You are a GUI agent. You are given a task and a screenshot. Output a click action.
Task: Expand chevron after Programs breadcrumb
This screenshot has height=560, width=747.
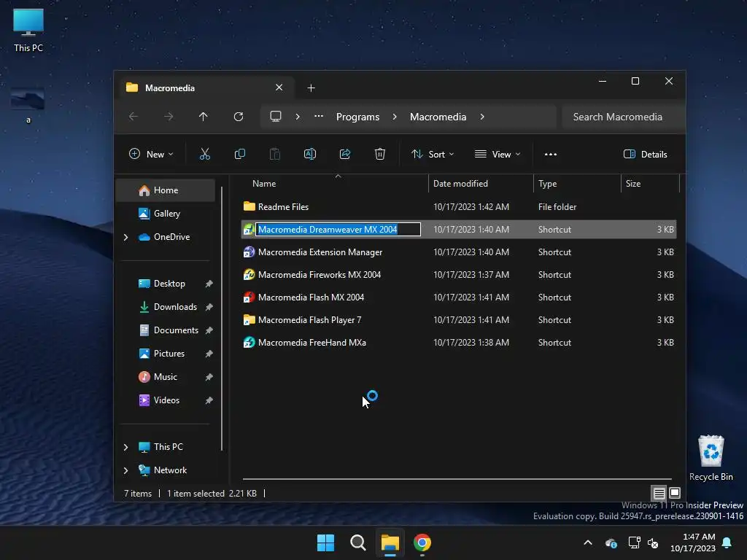395,117
